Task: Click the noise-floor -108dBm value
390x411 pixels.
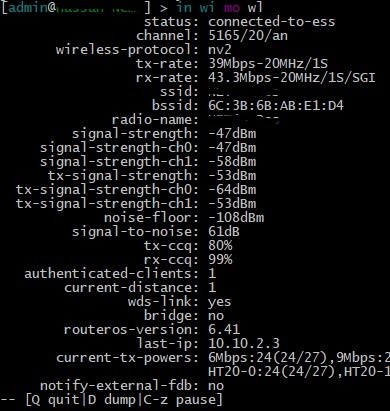Action: [236, 218]
